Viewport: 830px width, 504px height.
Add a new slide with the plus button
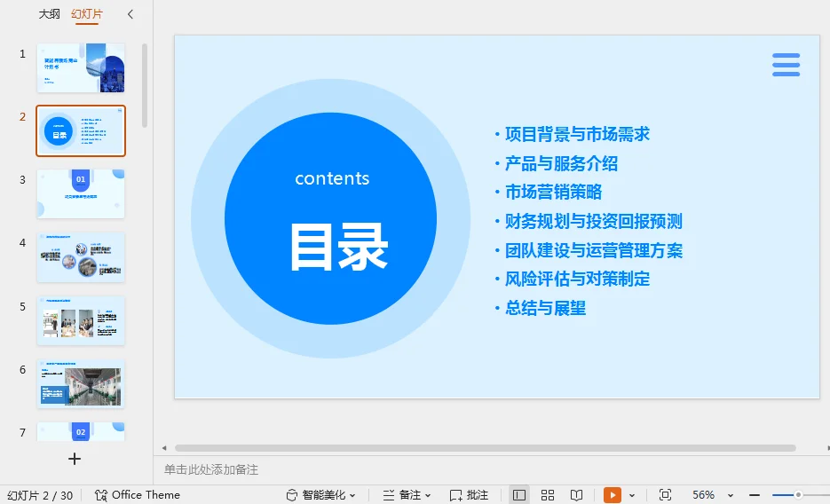(75, 459)
